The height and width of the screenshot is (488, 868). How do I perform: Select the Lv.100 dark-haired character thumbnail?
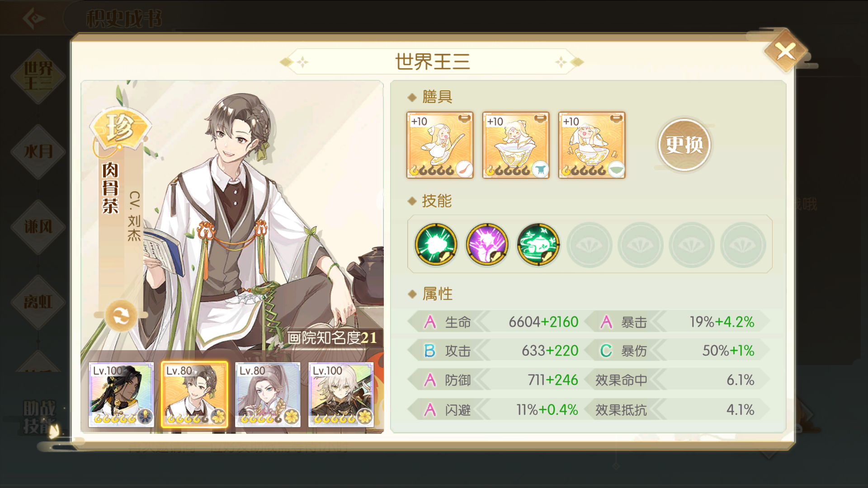coord(121,394)
